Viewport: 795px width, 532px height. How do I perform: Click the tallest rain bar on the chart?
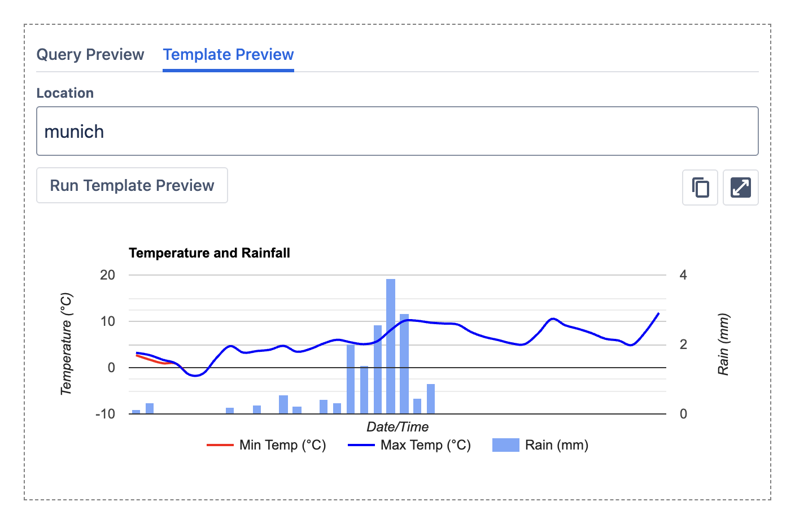(x=390, y=345)
